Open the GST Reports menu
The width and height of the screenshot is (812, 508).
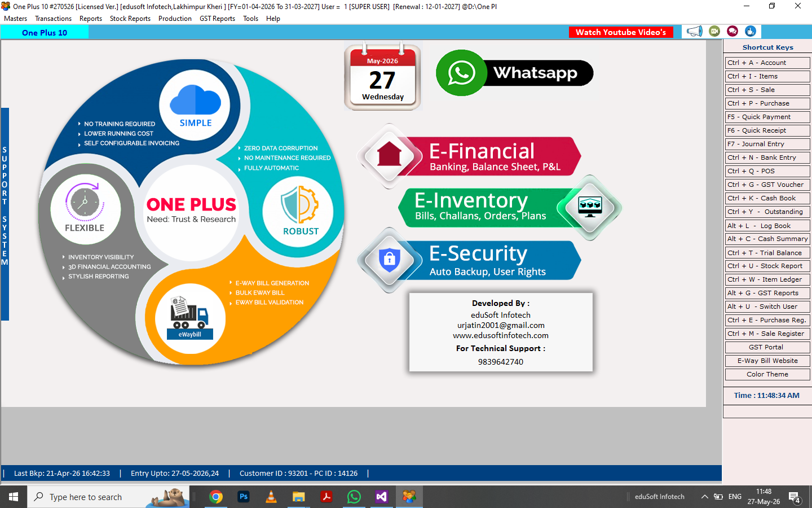click(x=217, y=19)
